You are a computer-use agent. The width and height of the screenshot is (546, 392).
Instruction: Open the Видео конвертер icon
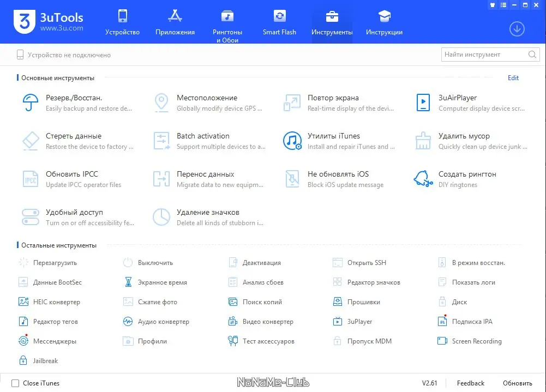[232, 321]
